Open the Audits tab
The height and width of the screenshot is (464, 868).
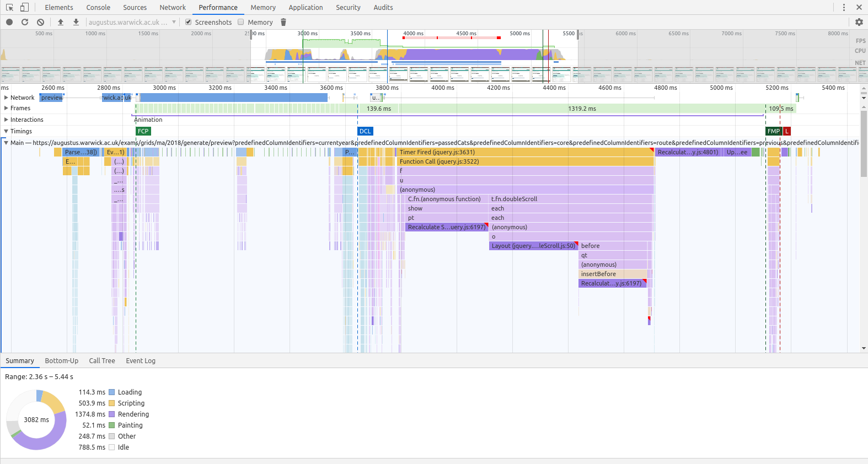click(383, 7)
